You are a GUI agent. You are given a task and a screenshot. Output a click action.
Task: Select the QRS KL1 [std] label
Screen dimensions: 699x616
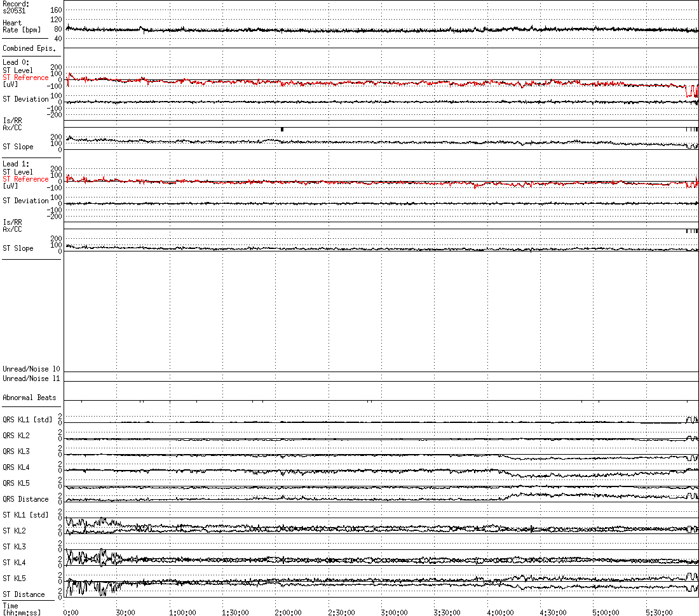click(27, 419)
